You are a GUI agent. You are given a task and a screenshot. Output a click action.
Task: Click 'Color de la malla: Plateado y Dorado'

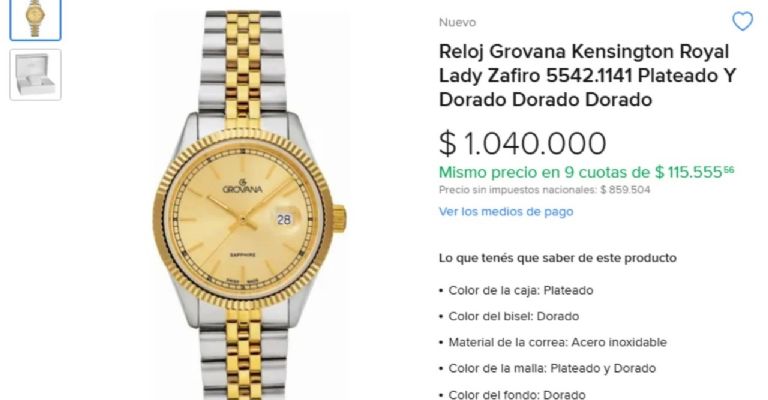pyautogui.click(x=552, y=368)
